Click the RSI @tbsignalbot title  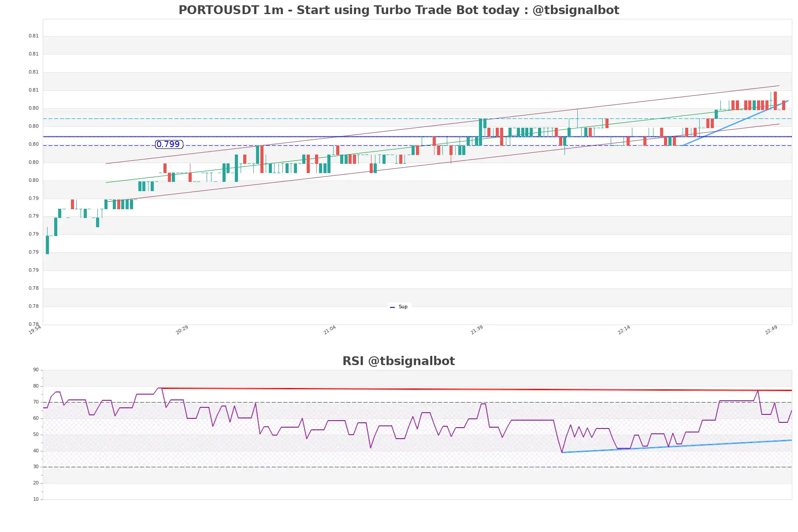(399, 361)
